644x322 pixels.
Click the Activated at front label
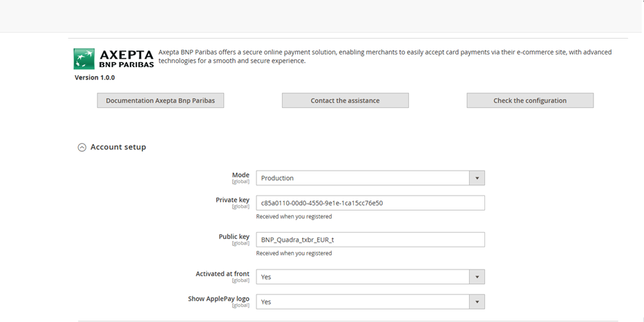click(222, 274)
